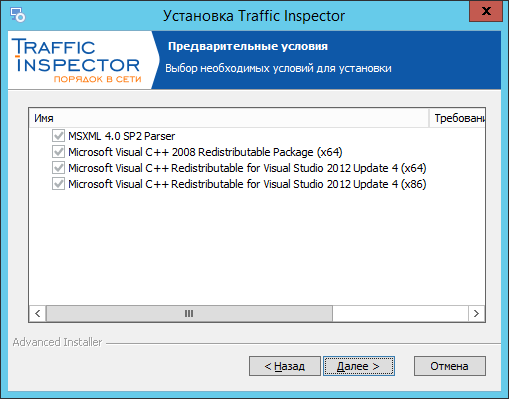Click the Имя column header
The width and height of the screenshot is (509, 399).
click(x=229, y=118)
